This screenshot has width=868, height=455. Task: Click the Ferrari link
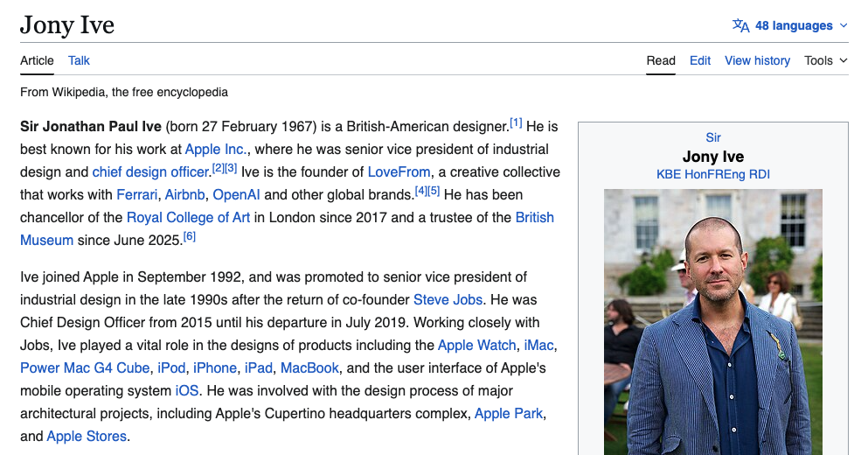click(137, 194)
